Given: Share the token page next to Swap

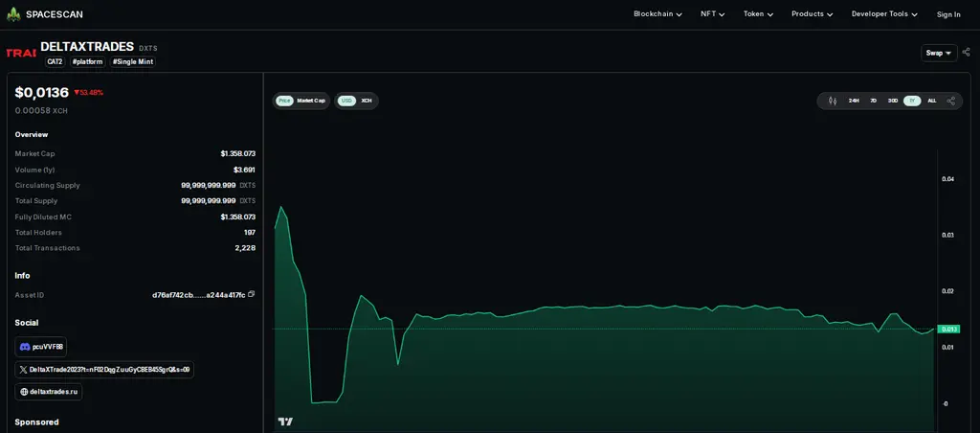Looking at the screenshot, I should (967, 53).
